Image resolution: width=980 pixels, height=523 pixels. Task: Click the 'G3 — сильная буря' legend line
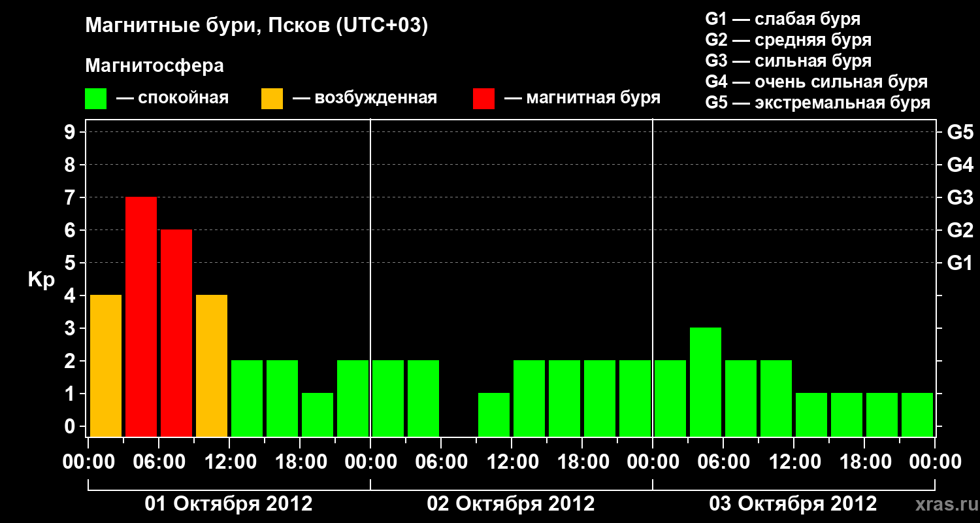788,61
